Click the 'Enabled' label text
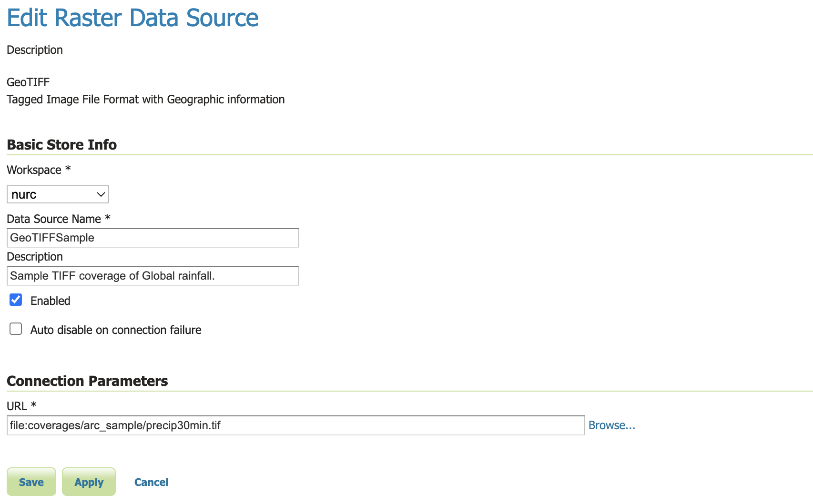 50,301
